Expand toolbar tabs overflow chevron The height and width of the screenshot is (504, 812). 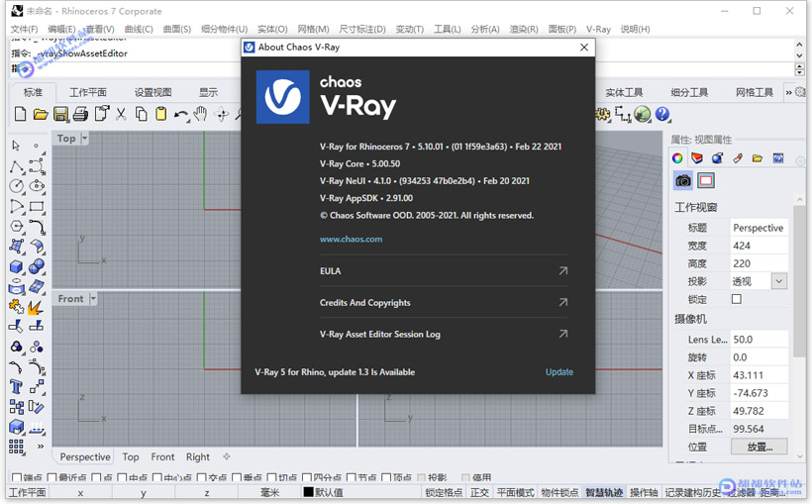(788, 92)
